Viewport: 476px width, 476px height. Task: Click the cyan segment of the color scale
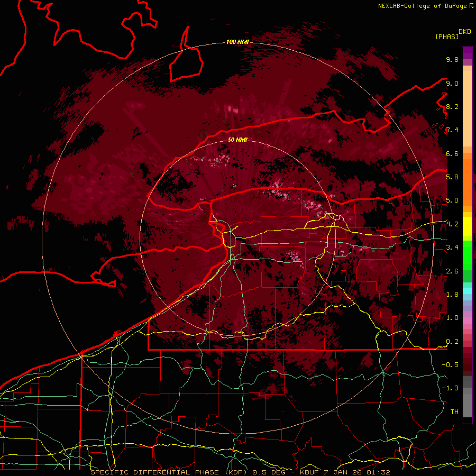pyautogui.click(x=467, y=291)
